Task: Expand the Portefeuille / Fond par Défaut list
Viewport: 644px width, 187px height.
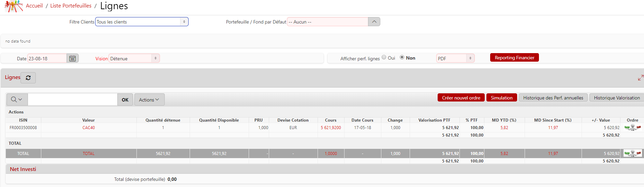Action: click(x=374, y=22)
